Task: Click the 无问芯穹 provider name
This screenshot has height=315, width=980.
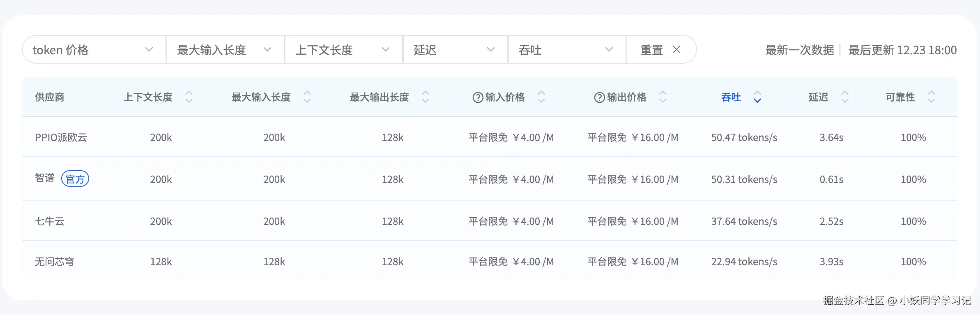Action: click(55, 262)
